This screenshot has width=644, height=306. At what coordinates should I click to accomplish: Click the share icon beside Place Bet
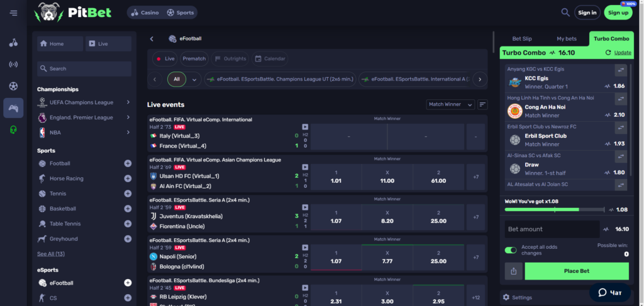tap(513, 271)
